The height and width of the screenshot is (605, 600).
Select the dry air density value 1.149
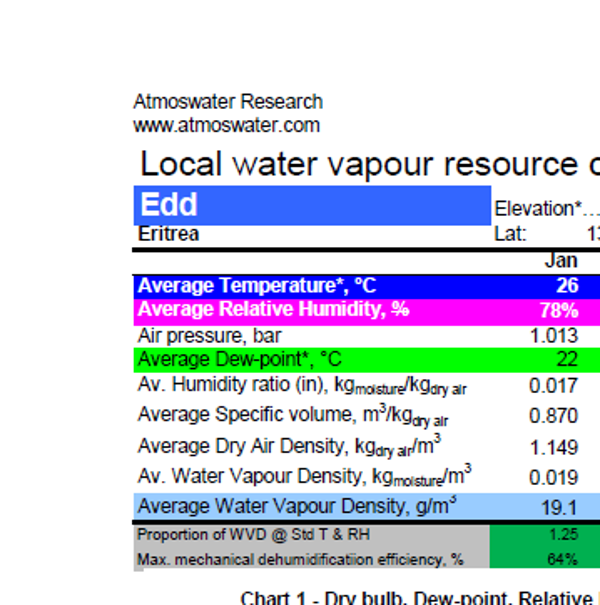click(x=554, y=447)
